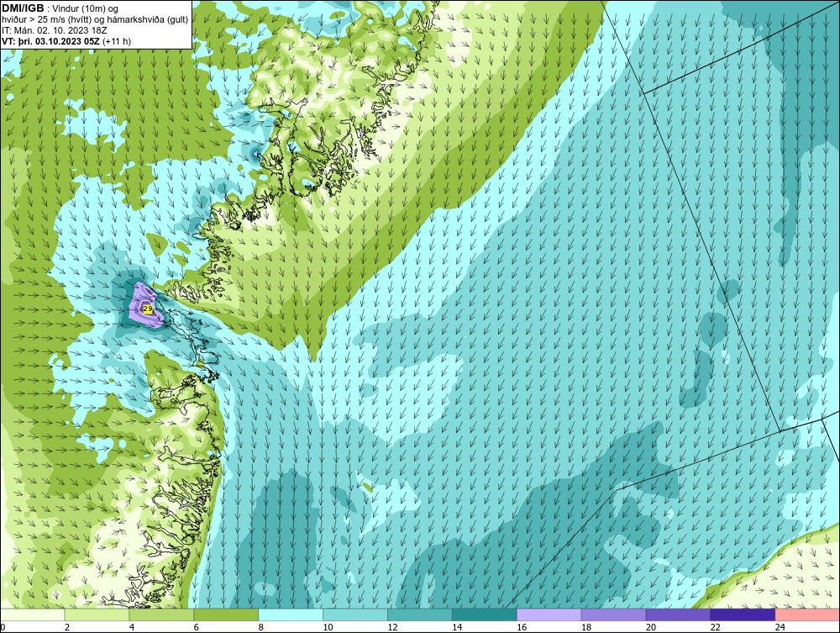The image size is (840, 633).
Task: Click scale value "18" on the wind legend
Action: [586, 627]
